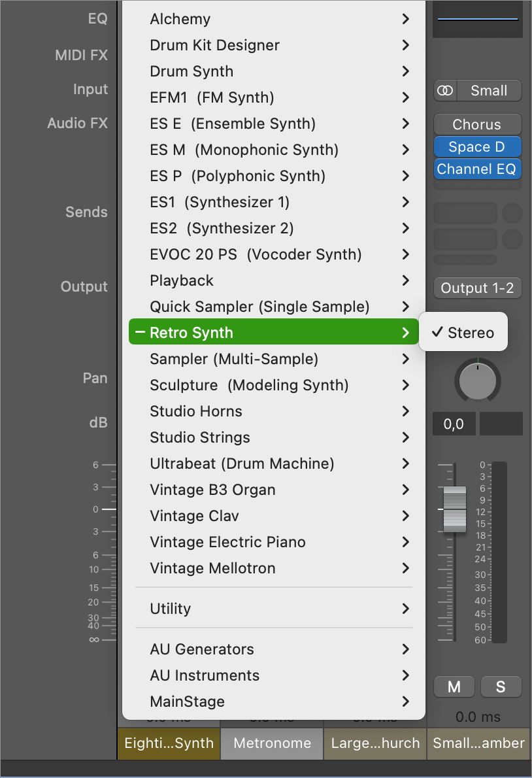Click the first empty send slot
The width and height of the screenshot is (532, 778).
465,213
